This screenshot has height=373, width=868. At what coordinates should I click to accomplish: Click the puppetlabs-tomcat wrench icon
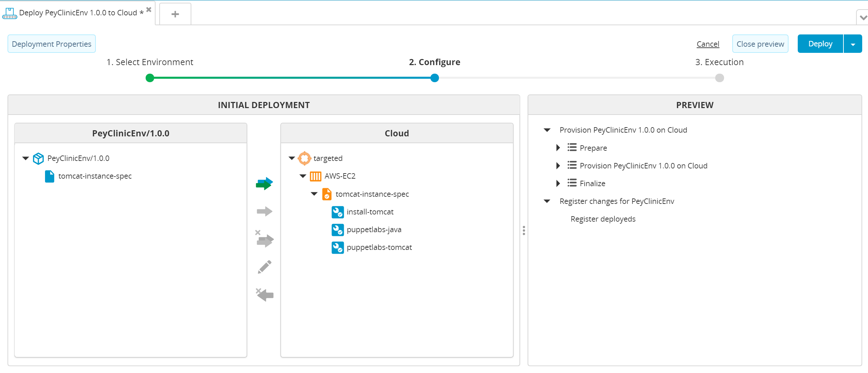(338, 248)
